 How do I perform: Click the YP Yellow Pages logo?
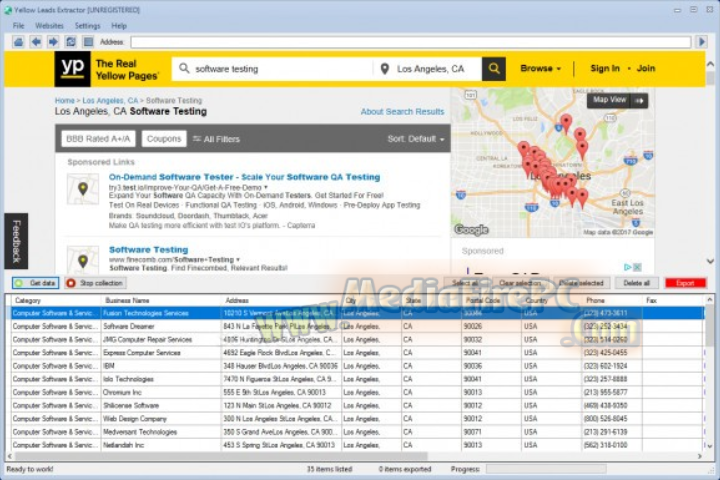coord(72,69)
